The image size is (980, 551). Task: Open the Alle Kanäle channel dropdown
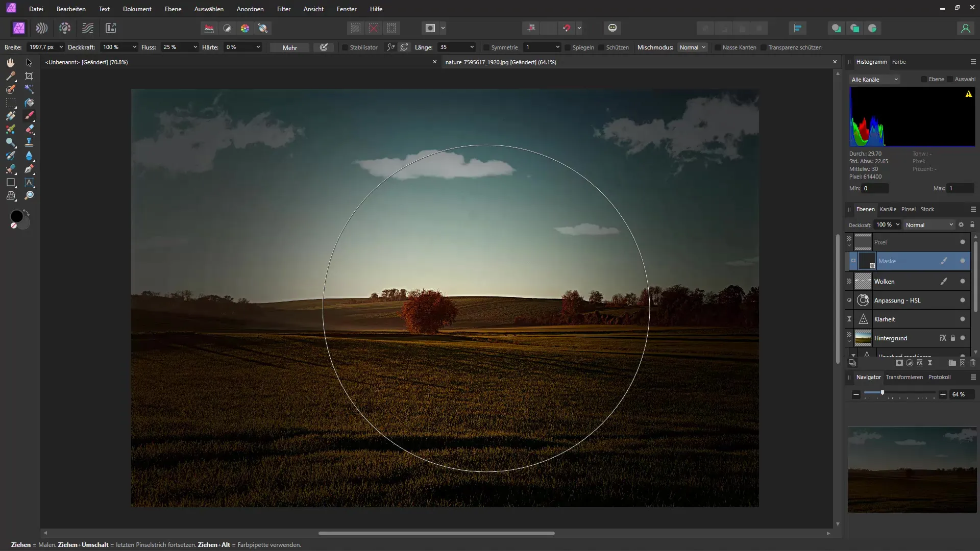pyautogui.click(x=875, y=80)
